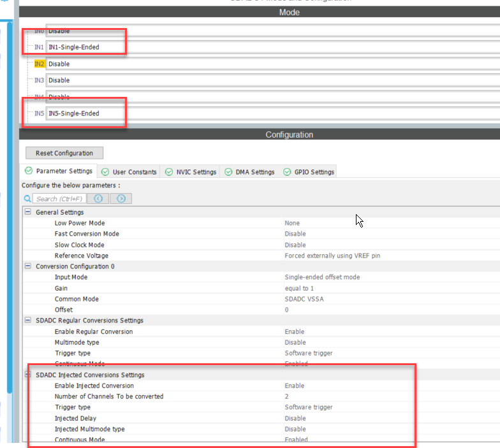Select Regular Trigger type Software trigger value
The height and width of the screenshot is (448, 500).
[x=309, y=353]
